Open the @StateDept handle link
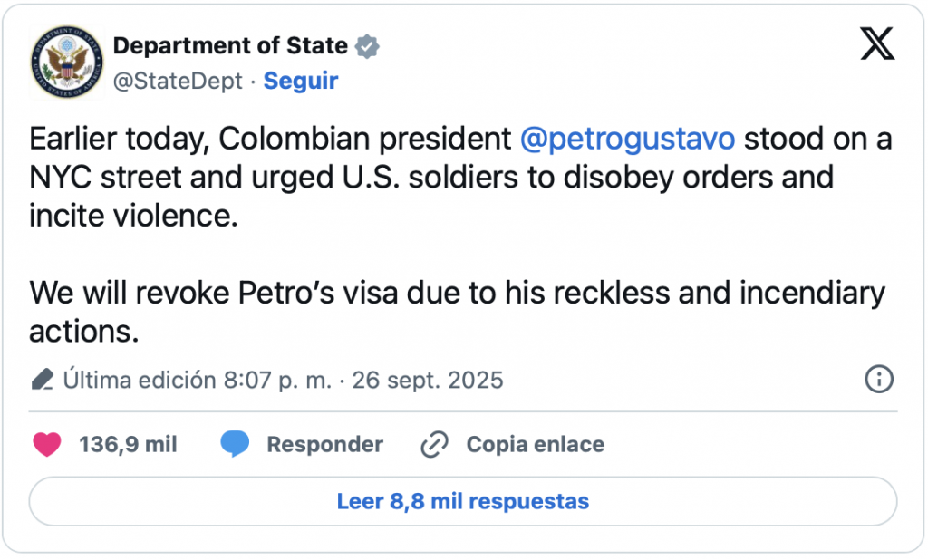This screenshot has height=560, width=928. click(178, 81)
